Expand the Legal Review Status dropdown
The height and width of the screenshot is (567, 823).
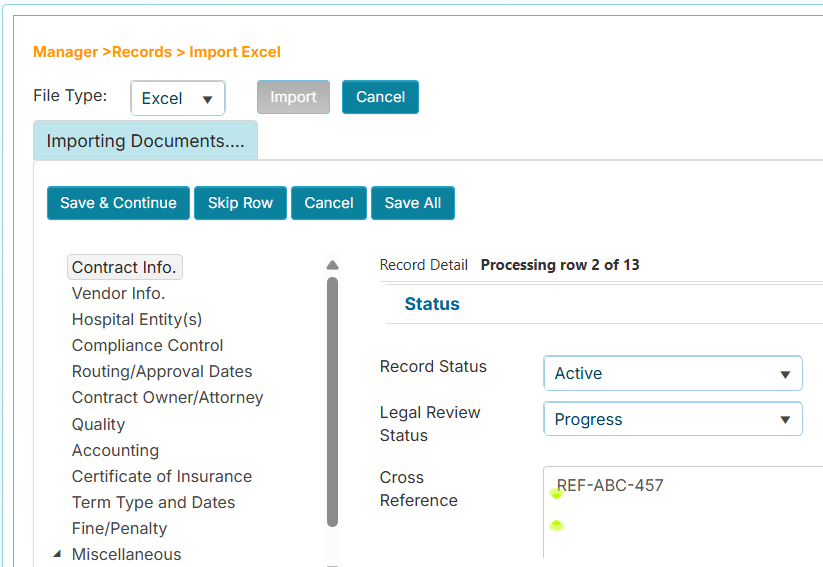[x=672, y=419]
